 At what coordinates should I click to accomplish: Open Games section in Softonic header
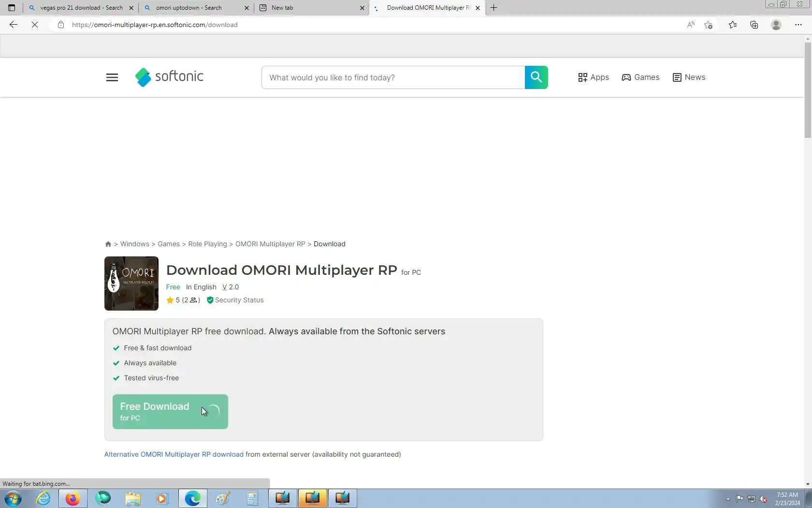(640, 77)
